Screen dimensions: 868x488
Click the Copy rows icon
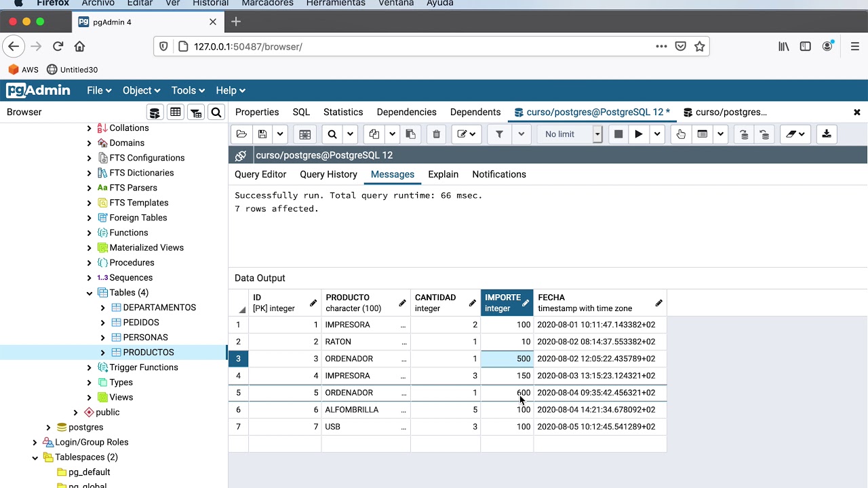point(374,134)
